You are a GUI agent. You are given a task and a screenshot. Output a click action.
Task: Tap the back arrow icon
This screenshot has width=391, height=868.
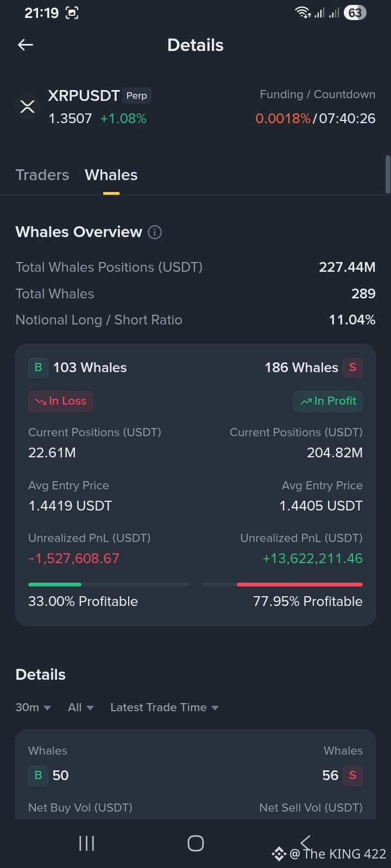click(x=26, y=45)
